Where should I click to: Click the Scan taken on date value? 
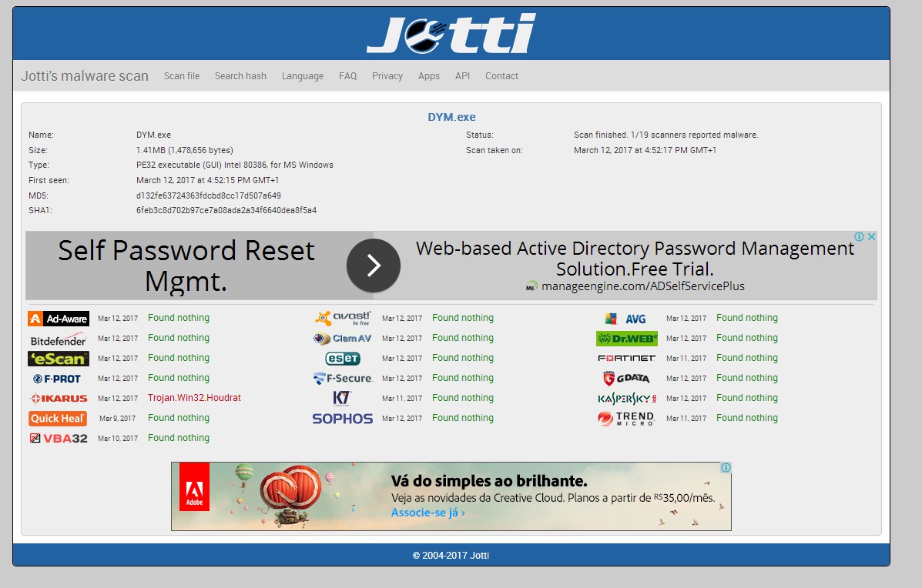(x=645, y=150)
